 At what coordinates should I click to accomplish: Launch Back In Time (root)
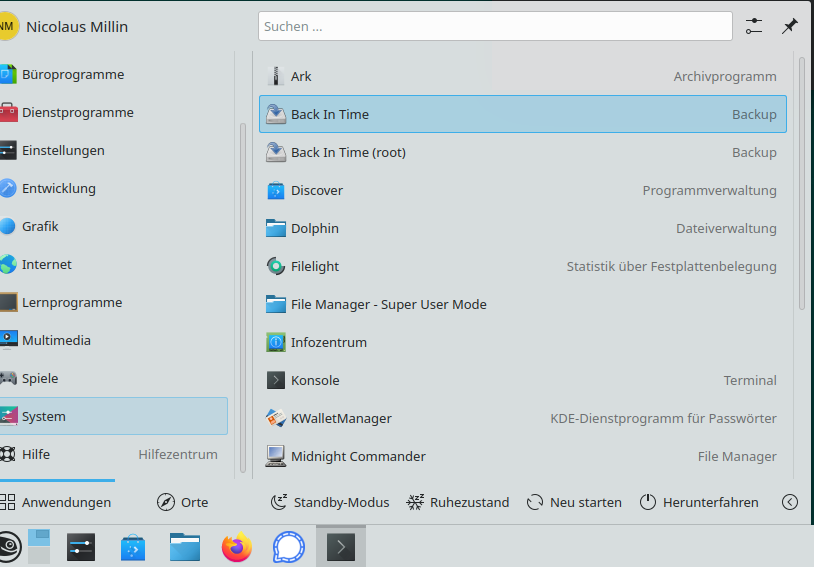click(522, 152)
